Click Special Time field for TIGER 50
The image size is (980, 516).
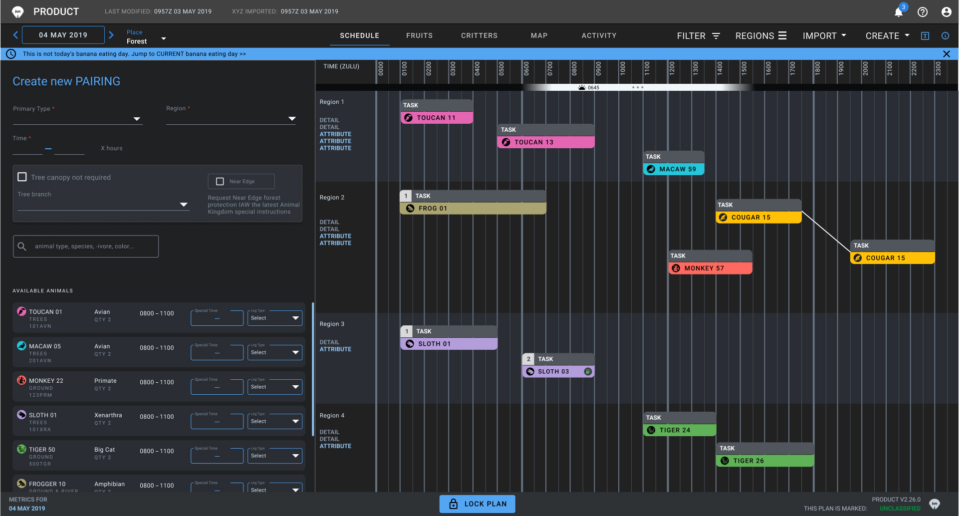[x=217, y=455]
